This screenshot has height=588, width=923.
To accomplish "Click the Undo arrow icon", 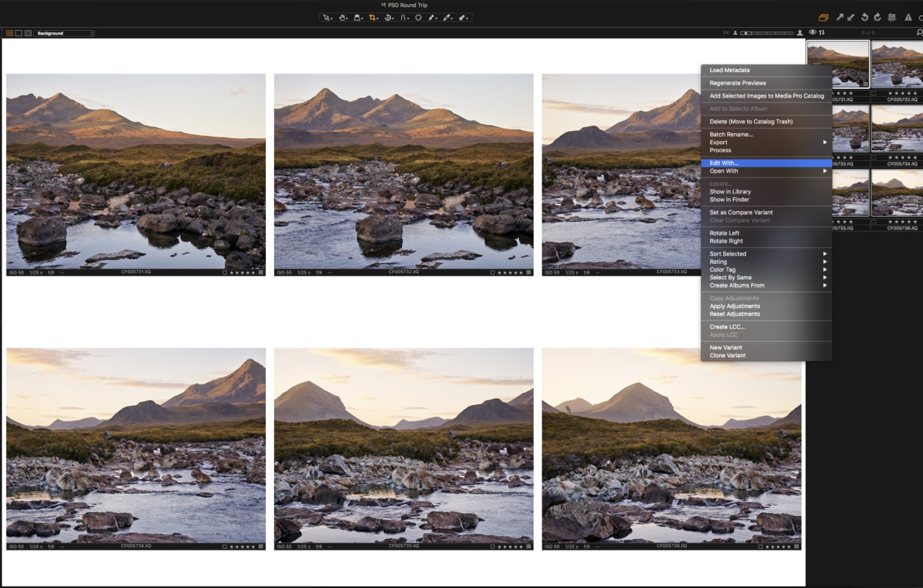I will (x=865, y=17).
